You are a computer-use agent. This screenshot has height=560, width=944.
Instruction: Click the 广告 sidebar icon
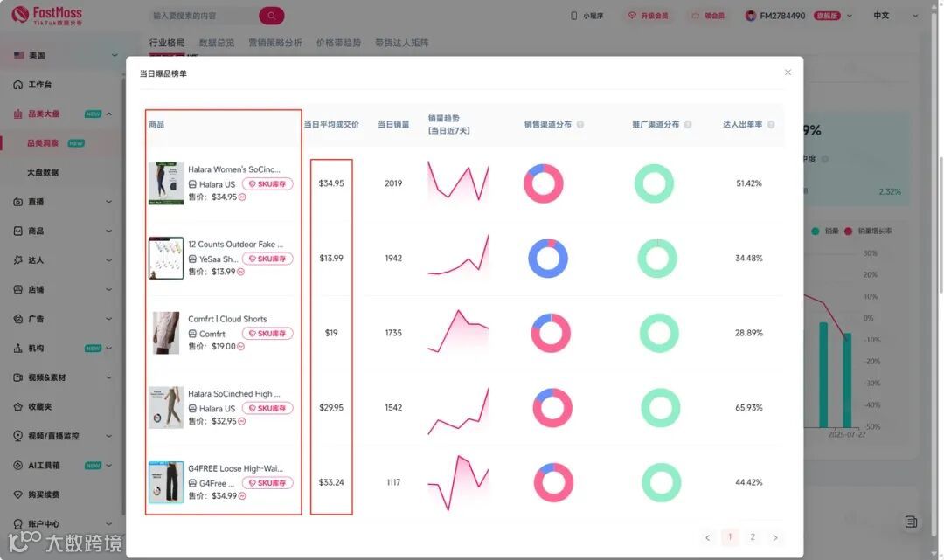click(x=18, y=319)
